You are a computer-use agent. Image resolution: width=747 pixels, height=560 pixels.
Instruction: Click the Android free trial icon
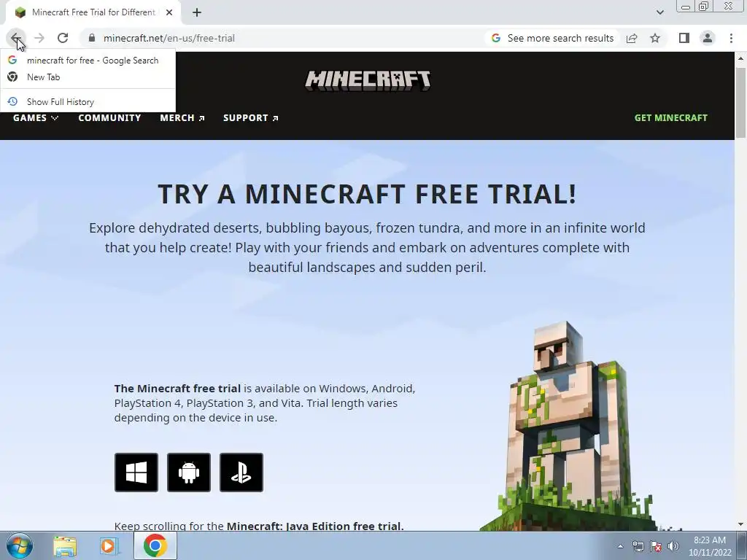click(189, 472)
